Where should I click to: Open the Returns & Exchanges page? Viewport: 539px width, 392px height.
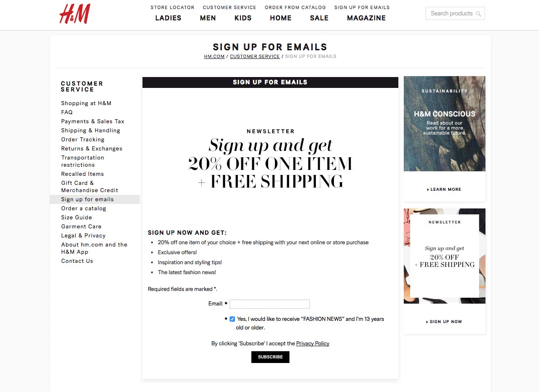pyautogui.click(x=91, y=148)
